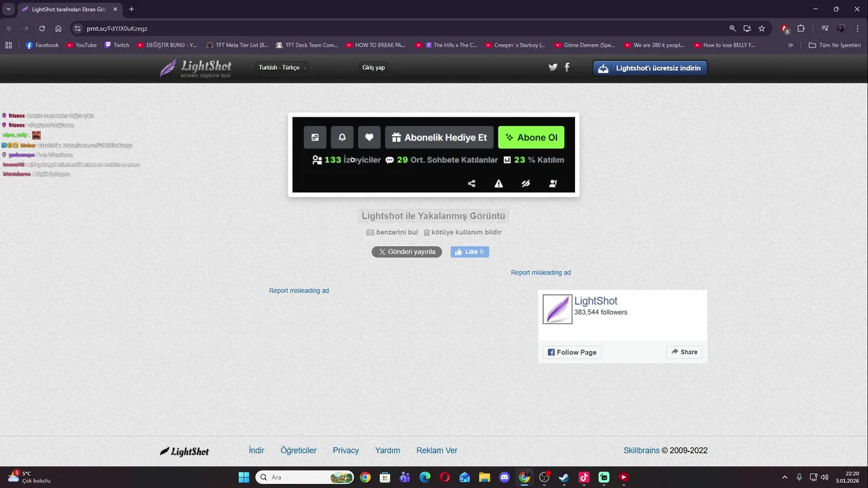Open the Öğreticiler footer link
Screen dimensions: 868x488
[298, 451]
